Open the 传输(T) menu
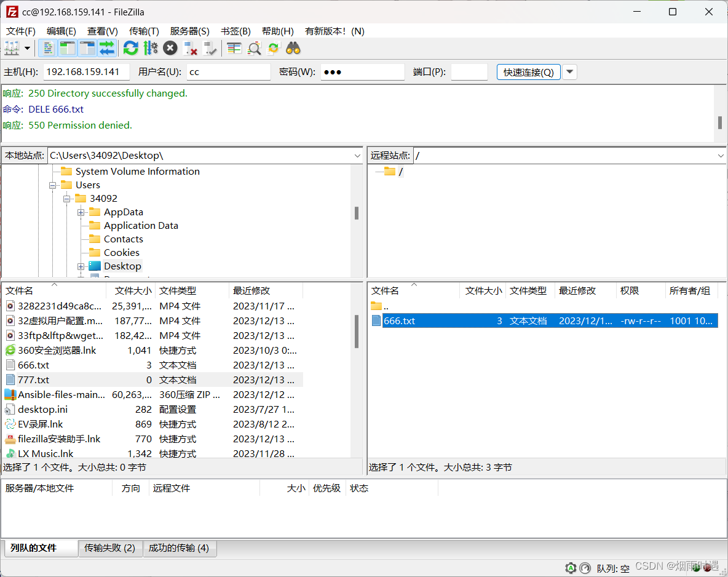 pos(144,31)
